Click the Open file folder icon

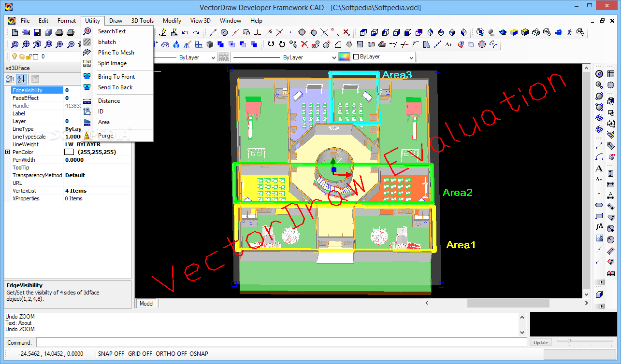pyautogui.click(x=26, y=32)
